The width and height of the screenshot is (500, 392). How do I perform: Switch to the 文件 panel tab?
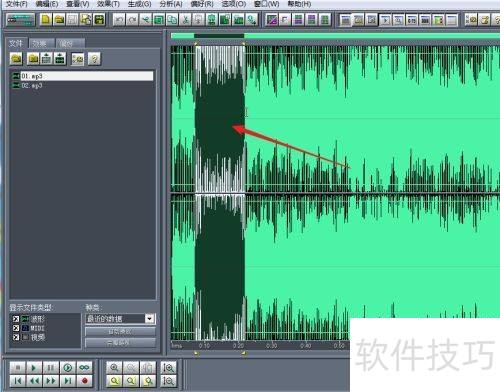point(16,43)
